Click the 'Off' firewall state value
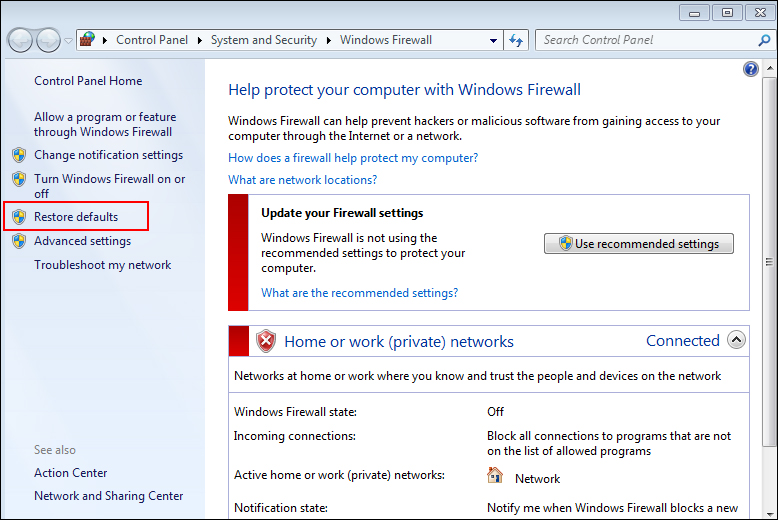Image resolution: width=778 pixels, height=520 pixels. click(495, 412)
